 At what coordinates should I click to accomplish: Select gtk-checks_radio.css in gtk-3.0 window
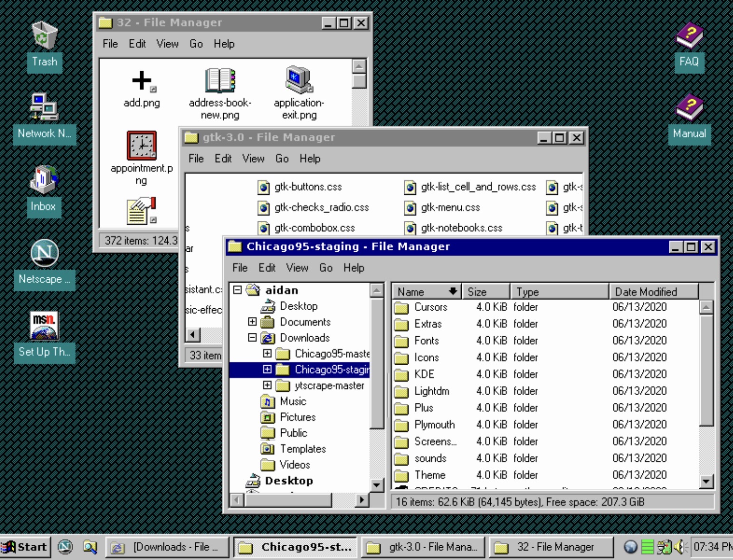point(314,208)
